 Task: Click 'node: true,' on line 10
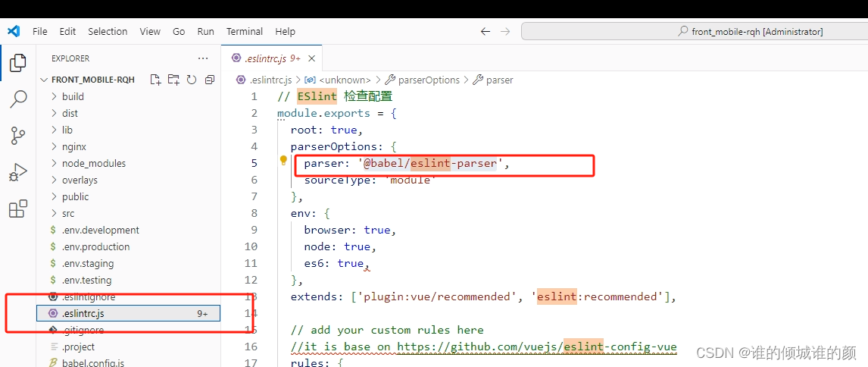[x=340, y=246]
